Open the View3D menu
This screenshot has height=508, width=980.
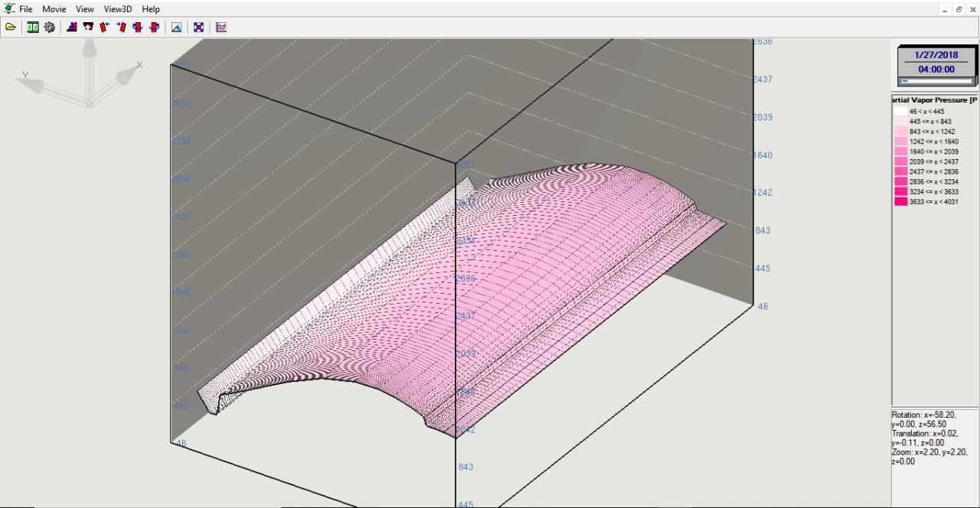coord(118,9)
